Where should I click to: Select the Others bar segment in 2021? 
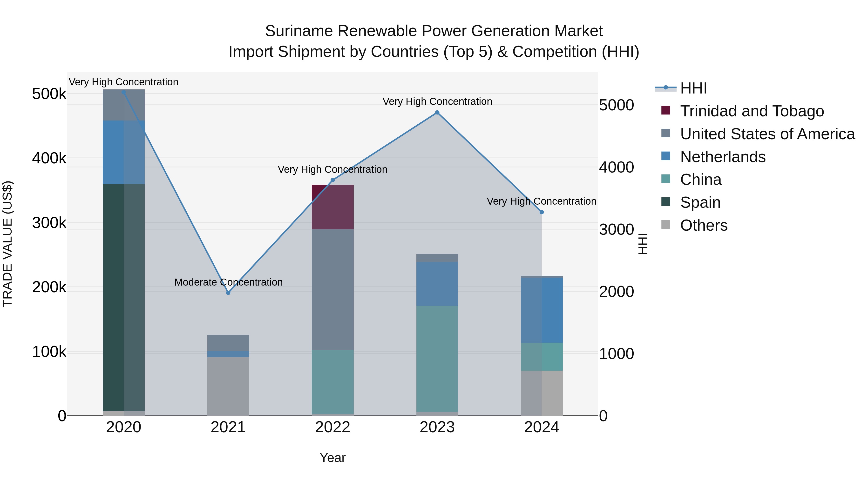pyautogui.click(x=228, y=386)
